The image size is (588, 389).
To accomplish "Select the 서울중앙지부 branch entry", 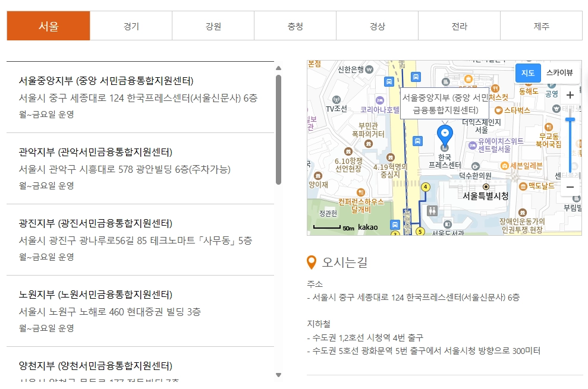I will pos(140,97).
